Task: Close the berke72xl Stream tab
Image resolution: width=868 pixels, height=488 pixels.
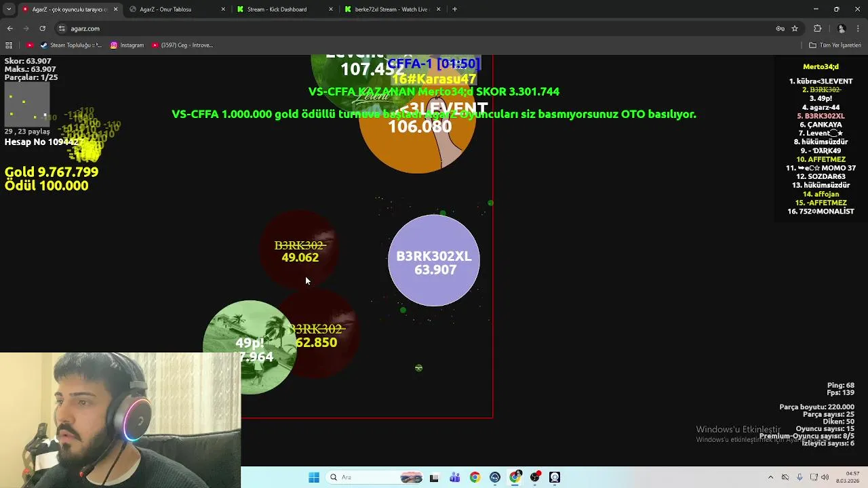Action: click(x=438, y=9)
